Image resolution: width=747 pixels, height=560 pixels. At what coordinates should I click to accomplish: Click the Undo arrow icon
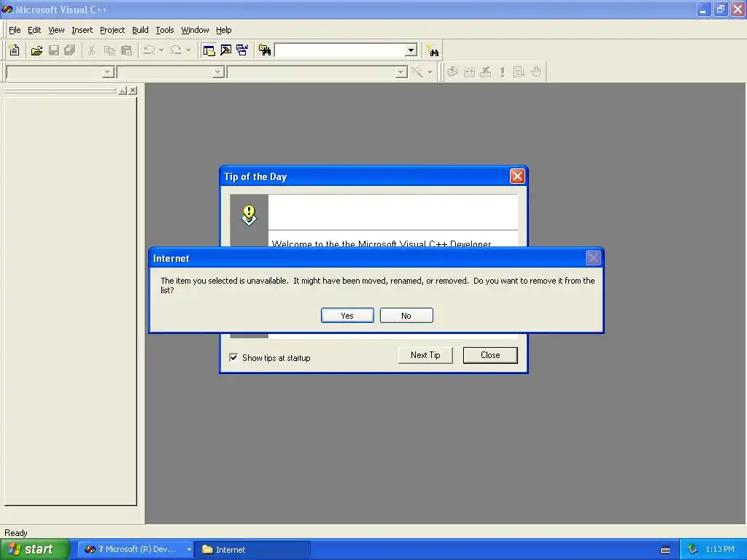tap(149, 50)
